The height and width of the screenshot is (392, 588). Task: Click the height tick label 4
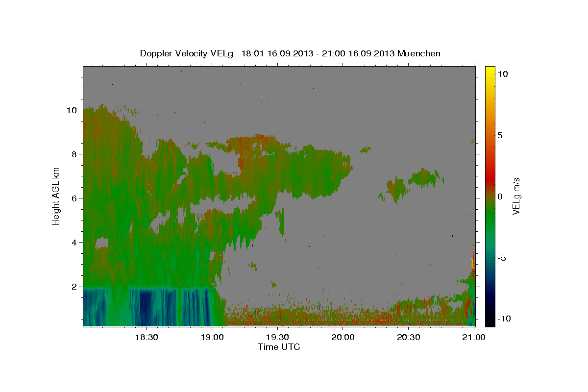pos(74,243)
